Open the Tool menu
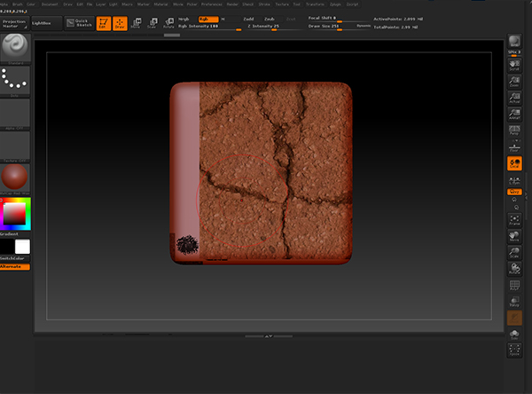Screen dimensions: 532x394 click(x=296, y=4)
